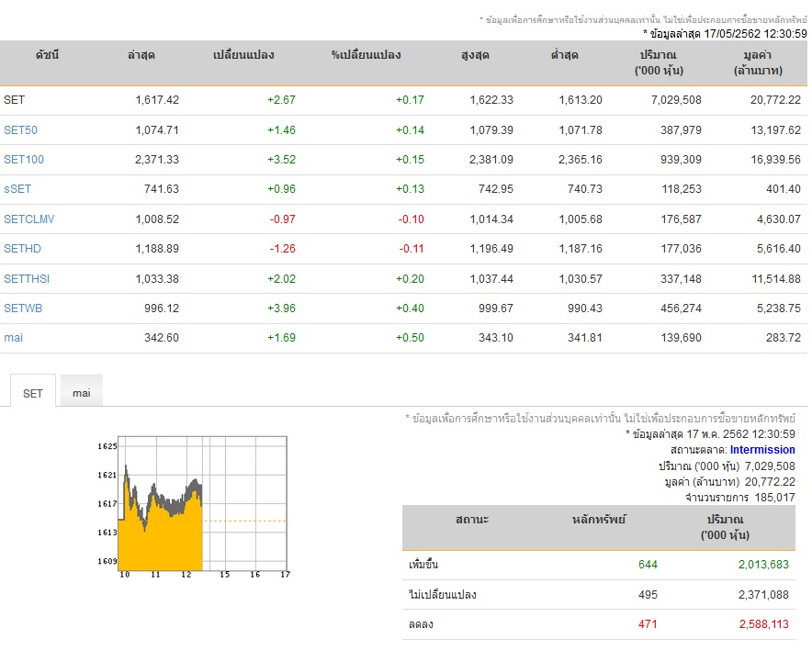The height and width of the screenshot is (651, 812).
Task: Select timestamp 17/05/2562 12:30:59
Action: (756, 34)
